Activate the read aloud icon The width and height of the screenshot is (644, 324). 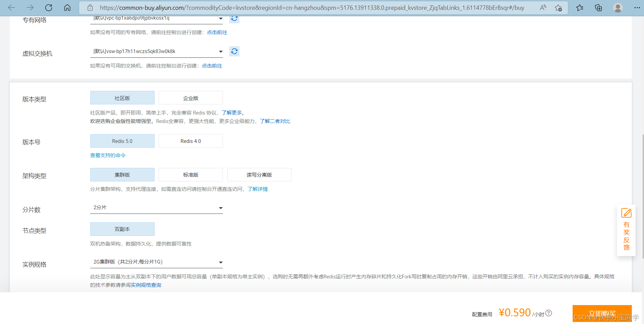pyautogui.click(x=543, y=7)
